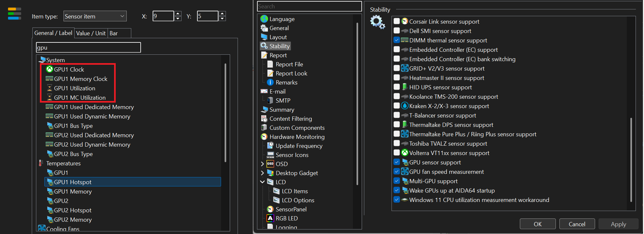The height and width of the screenshot is (234, 644).
Task: Switch to Value / Unit tab
Action: point(91,33)
